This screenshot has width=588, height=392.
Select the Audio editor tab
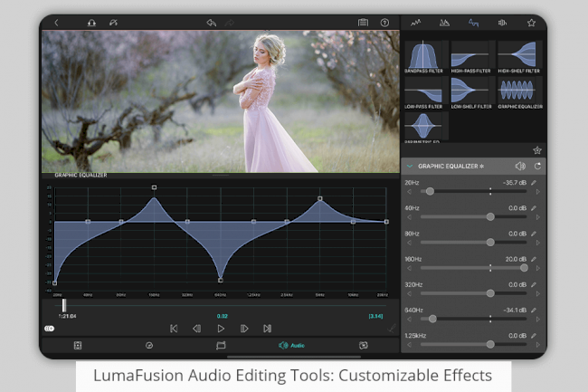tap(291, 346)
